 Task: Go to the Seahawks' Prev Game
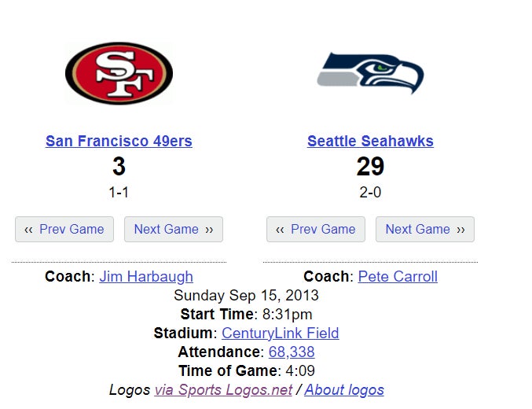pos(316,230)
